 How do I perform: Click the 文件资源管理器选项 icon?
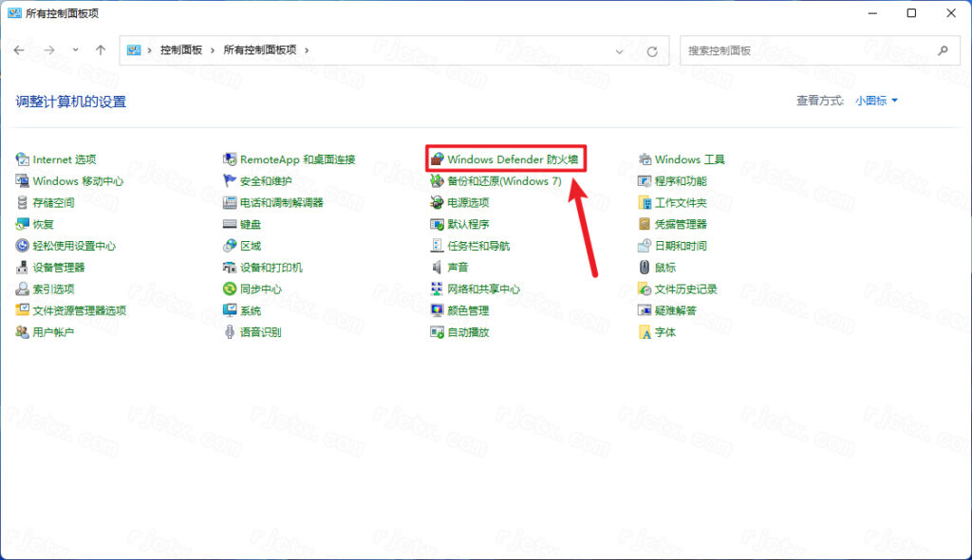(x=23, y=310)
